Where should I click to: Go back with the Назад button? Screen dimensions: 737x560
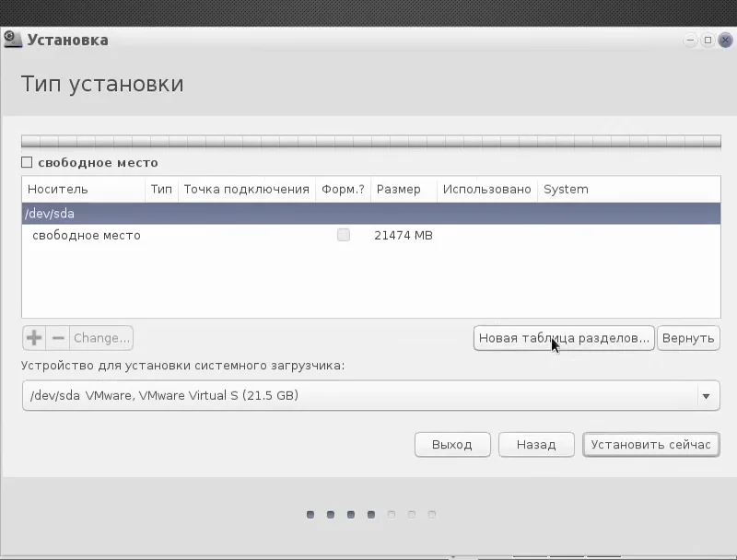click(536, 445)
